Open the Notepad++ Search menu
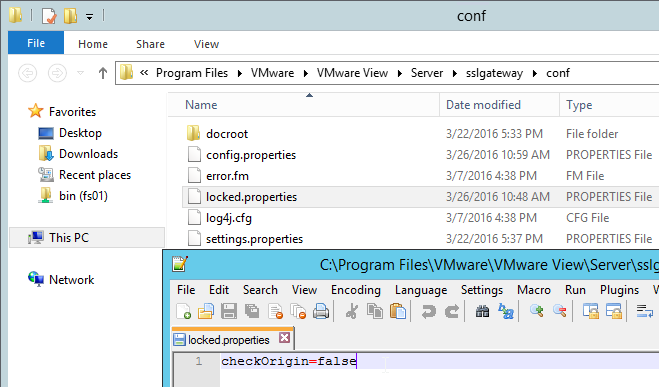Viewport: 659px width, 387px height. click(x=260, y=290)
